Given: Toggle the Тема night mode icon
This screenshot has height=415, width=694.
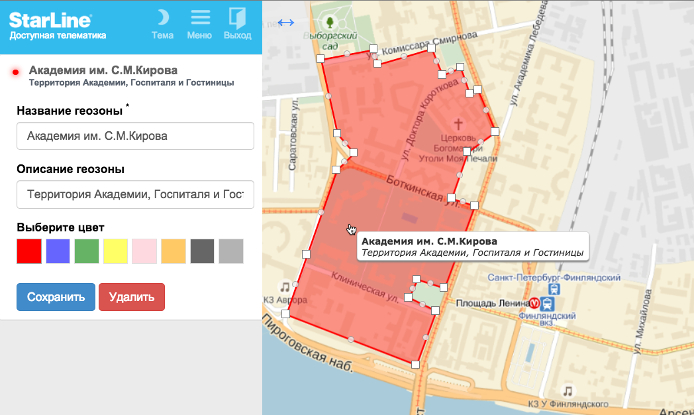Looking at the screenshot, I should pos(163,18).
